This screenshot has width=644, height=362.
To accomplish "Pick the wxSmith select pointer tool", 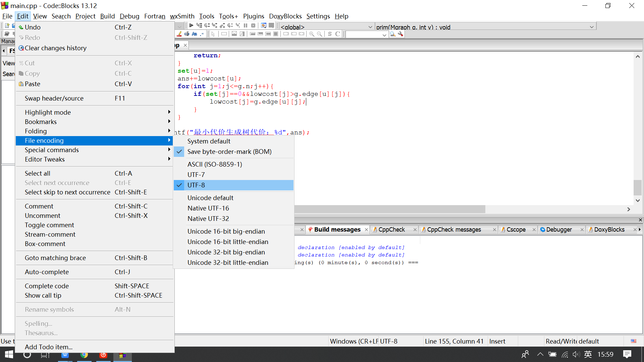I will pyautogui.click(x=213, y=34).
